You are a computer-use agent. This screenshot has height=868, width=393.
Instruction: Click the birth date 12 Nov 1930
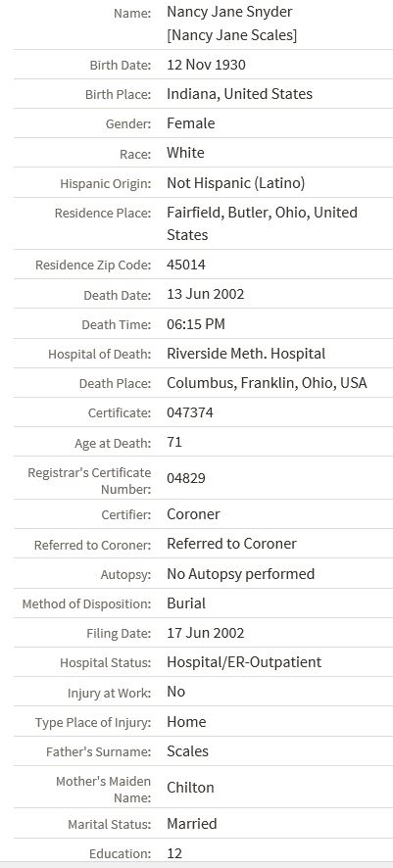206,65
